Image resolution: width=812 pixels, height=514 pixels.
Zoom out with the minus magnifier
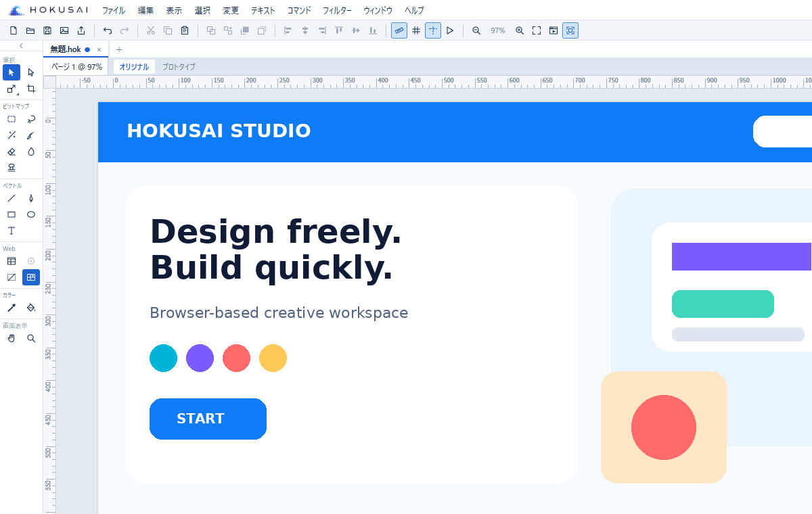click(x=476, y=30)
